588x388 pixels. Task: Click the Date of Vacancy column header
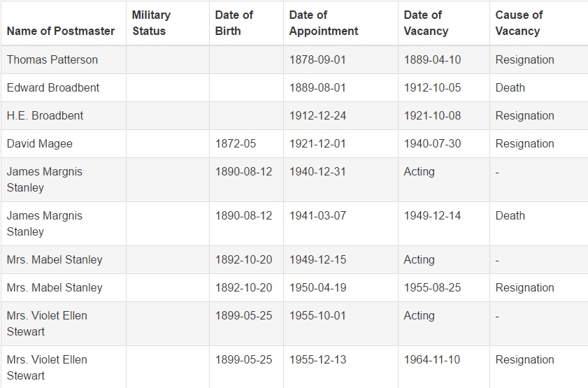pyautogui.click(x=426, y=23)
